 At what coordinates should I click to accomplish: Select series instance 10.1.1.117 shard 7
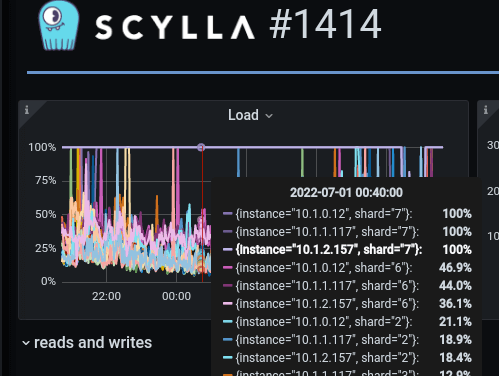point(327,232)
